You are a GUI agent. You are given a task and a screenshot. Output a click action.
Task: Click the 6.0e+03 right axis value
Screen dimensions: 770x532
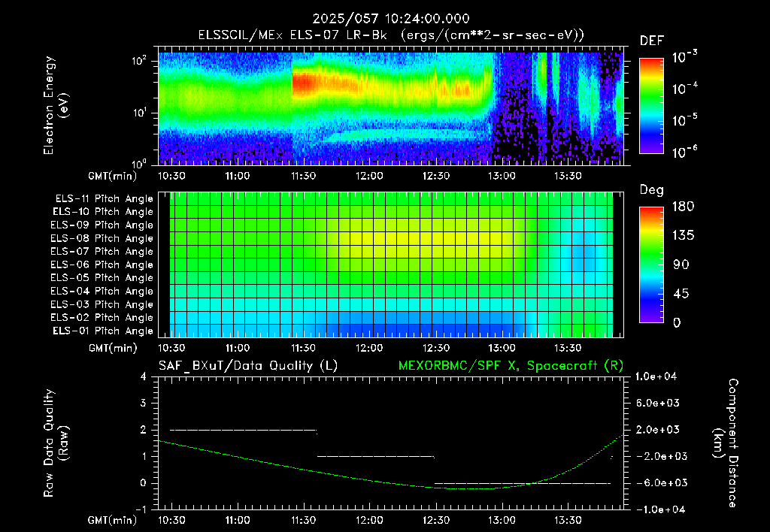(x=657, y=403)
